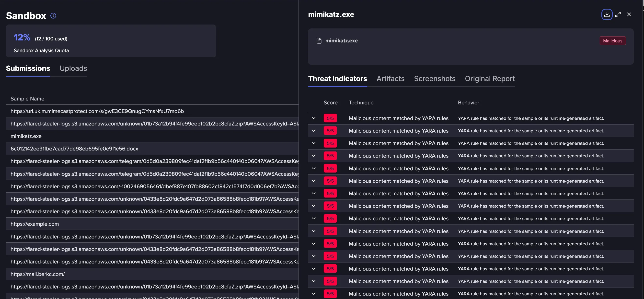Screen dimensions: 644x299
Task: Expand the ninth threat indicator row
Action: [x=313, y=219]
